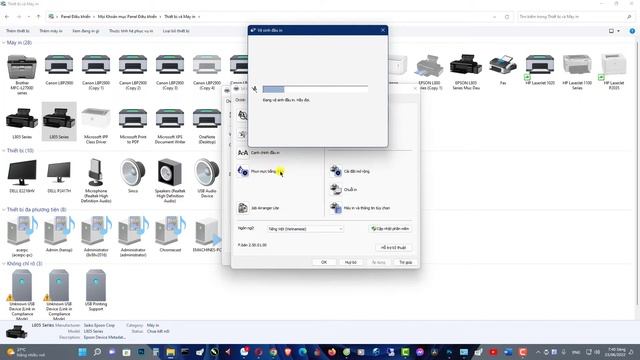The image size is (640, 360).
Task: Select the HP LaserJet P2035 printer
Action: tap(614, 72)
